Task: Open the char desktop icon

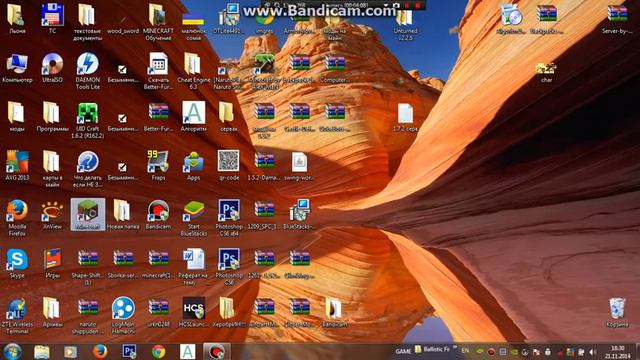Action: point(547,72)
